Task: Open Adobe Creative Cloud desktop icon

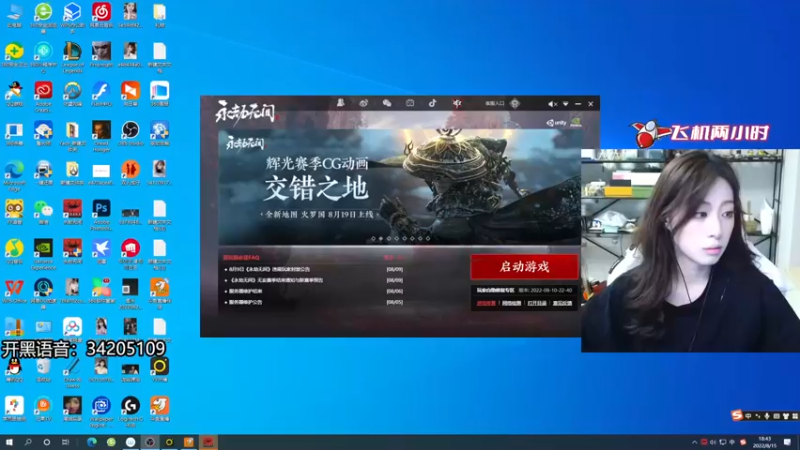Action: pos(43,95)
